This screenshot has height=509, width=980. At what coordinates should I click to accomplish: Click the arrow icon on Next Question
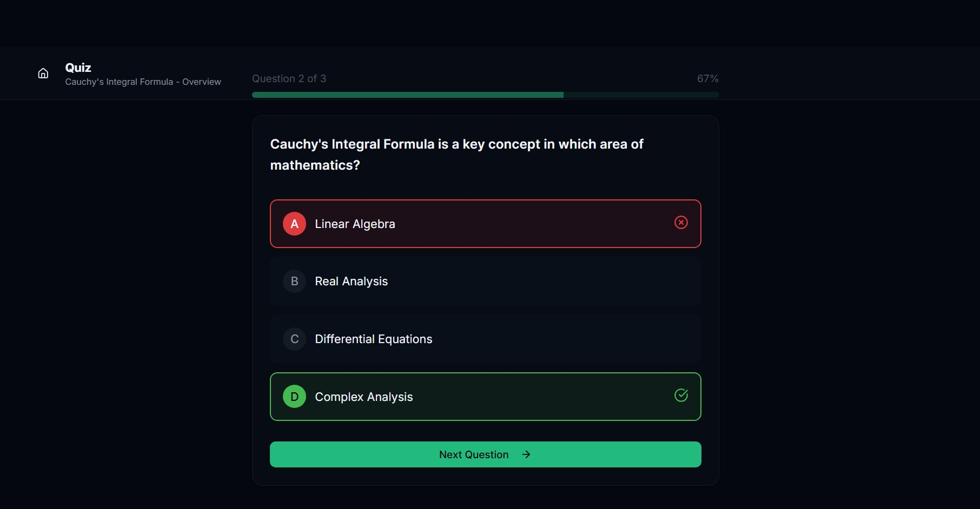coord(526,454)
